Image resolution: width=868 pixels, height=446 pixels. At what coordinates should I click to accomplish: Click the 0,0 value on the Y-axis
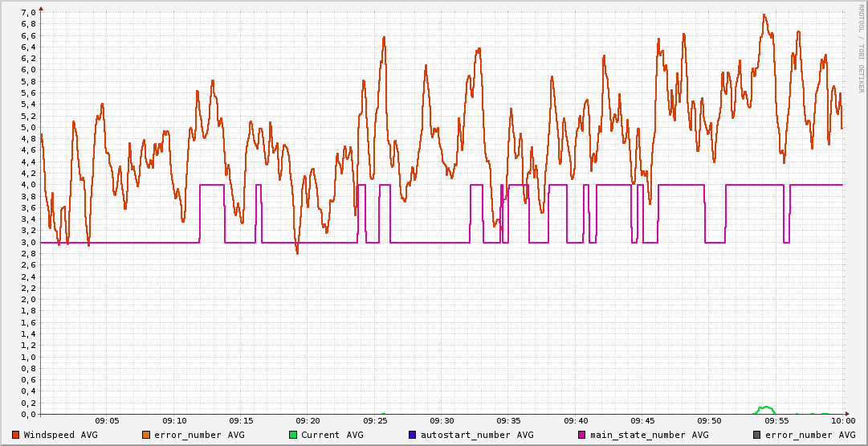[28, 414]
